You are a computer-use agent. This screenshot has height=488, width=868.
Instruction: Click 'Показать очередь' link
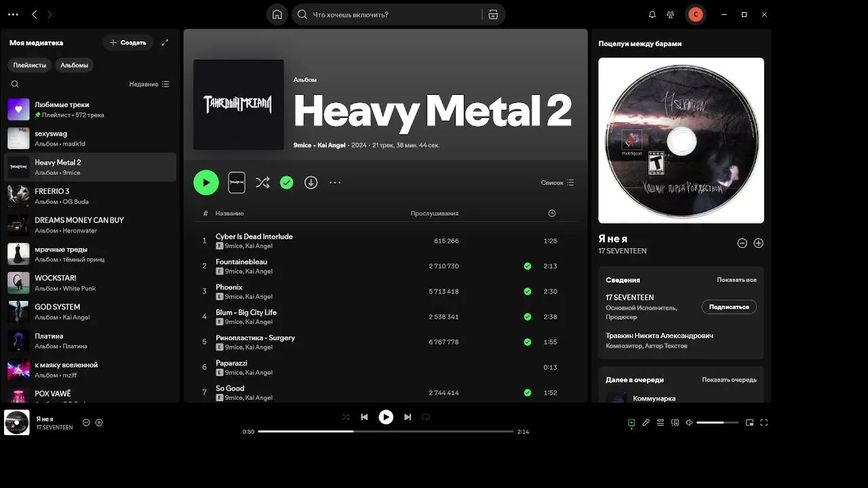(x=729, y=380)
